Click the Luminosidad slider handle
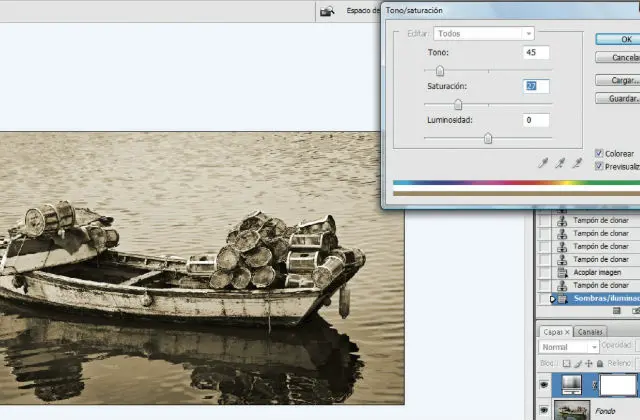This screenshot has height=420, width=640. click(488, 139)
